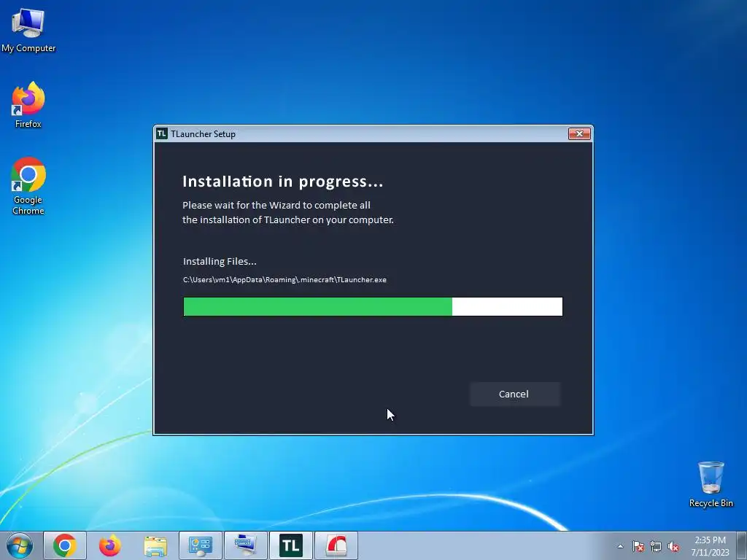
Task: Switch to TLauncher Setup in the taskbar
Action: (x=291, y=545)
